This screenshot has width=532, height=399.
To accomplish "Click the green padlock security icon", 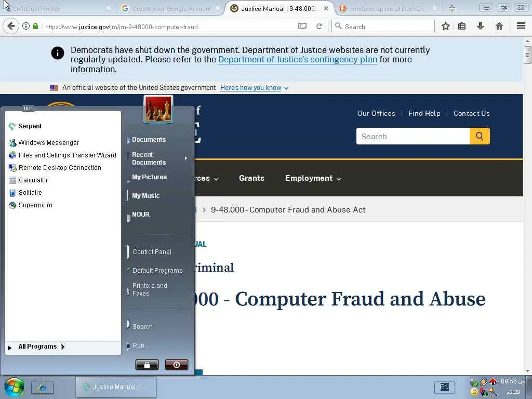I will (x=35, y=26).
